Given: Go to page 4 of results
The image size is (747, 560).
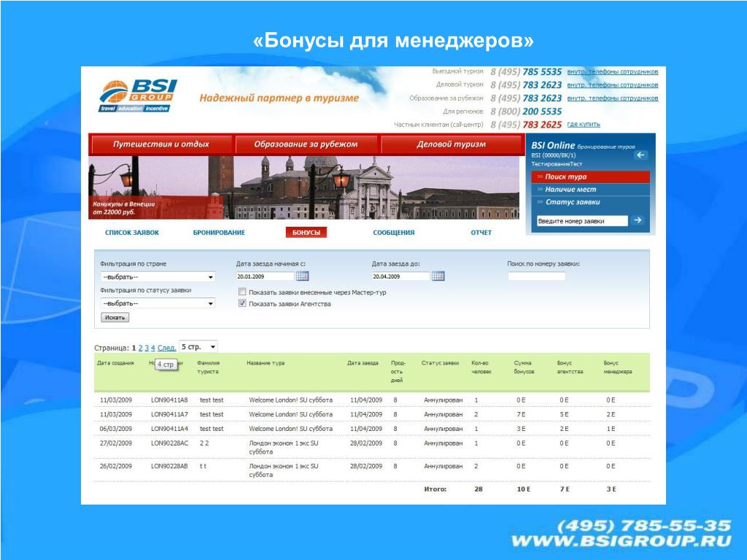Looking at the screenshot, I should click(153, 348).
